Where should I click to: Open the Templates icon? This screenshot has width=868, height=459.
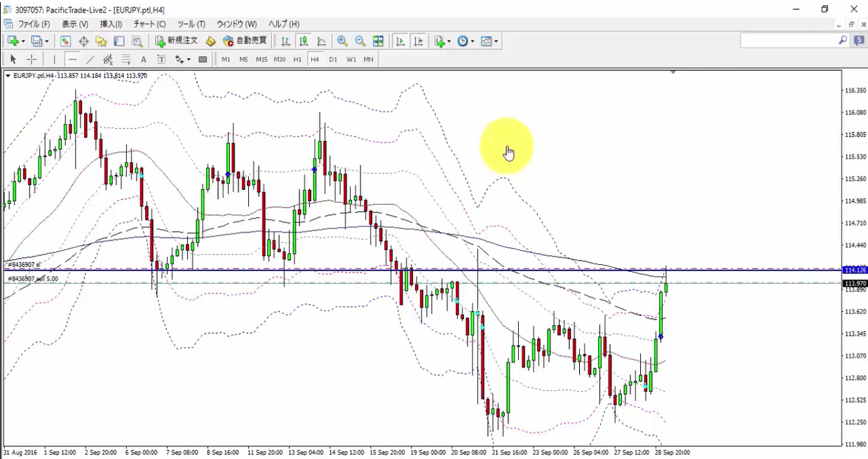(x=487, y=41)
